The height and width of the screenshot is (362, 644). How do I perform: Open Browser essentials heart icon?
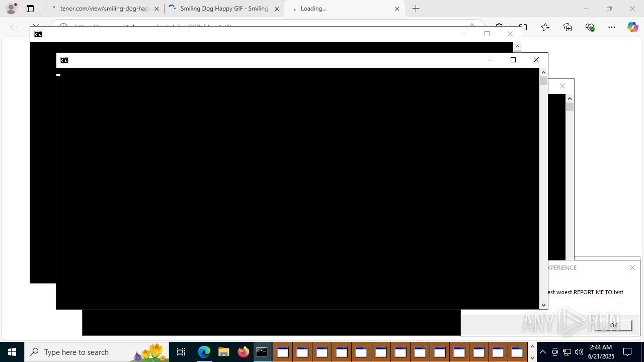pyautogui.click(x=590, y=27)
